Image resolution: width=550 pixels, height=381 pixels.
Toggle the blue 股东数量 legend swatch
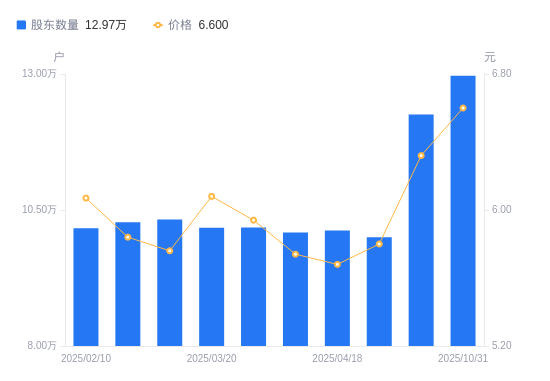click(21, 25)
